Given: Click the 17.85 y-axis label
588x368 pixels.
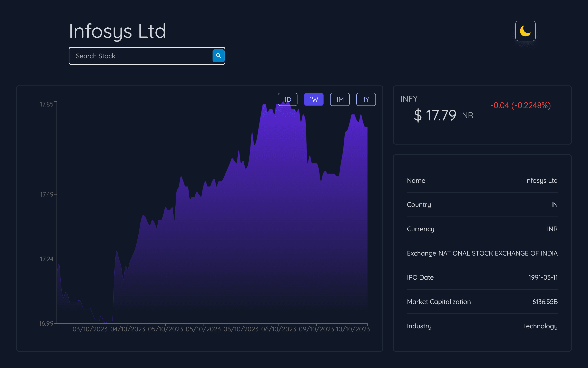Looking at the screenshot, I should click(x=46, y=104).
